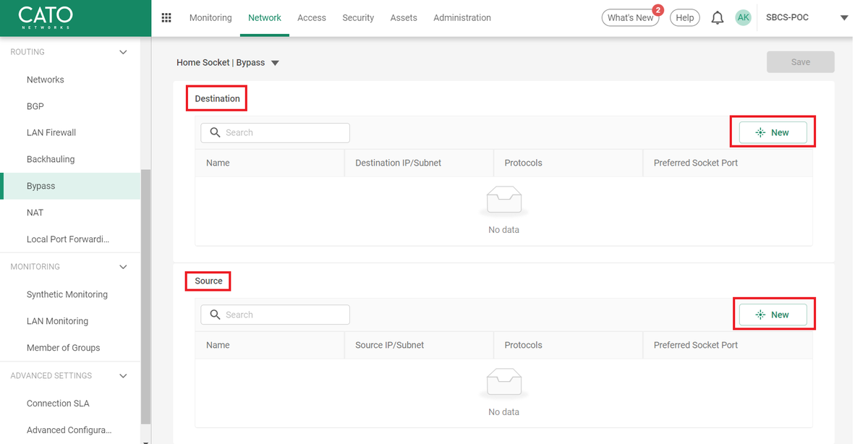Open the Administration tab

tap(462, 17)
